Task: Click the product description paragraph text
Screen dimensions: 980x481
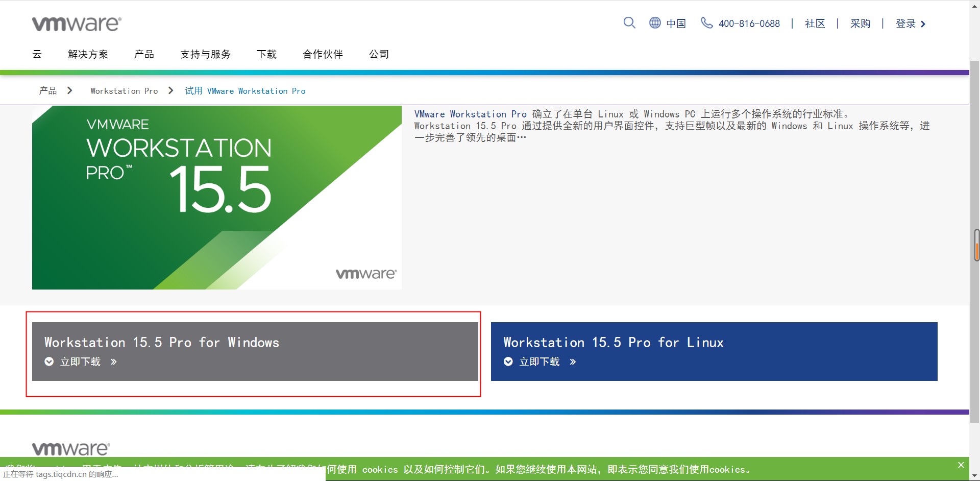Action: pos(672,126)
